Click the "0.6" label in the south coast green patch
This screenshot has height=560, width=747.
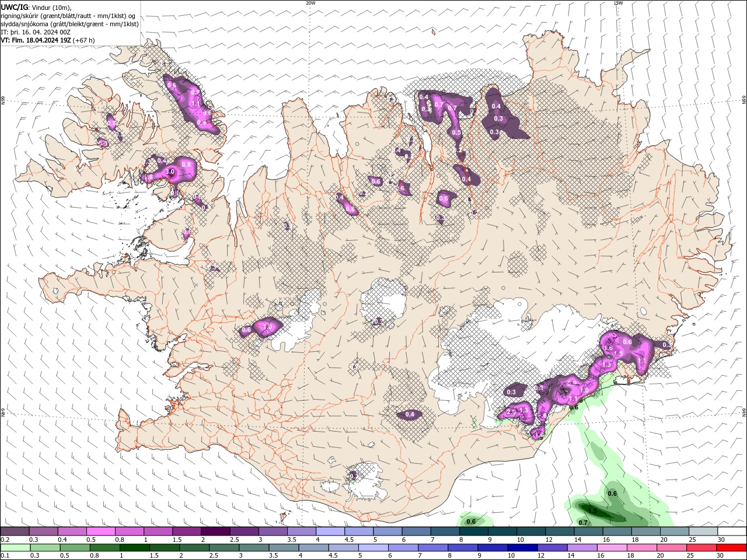pos(471,521)
